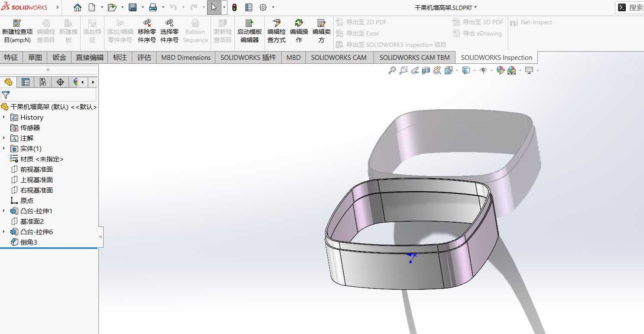
Task: Select 倒角3 in the feature tree
Action: (29, 242)
